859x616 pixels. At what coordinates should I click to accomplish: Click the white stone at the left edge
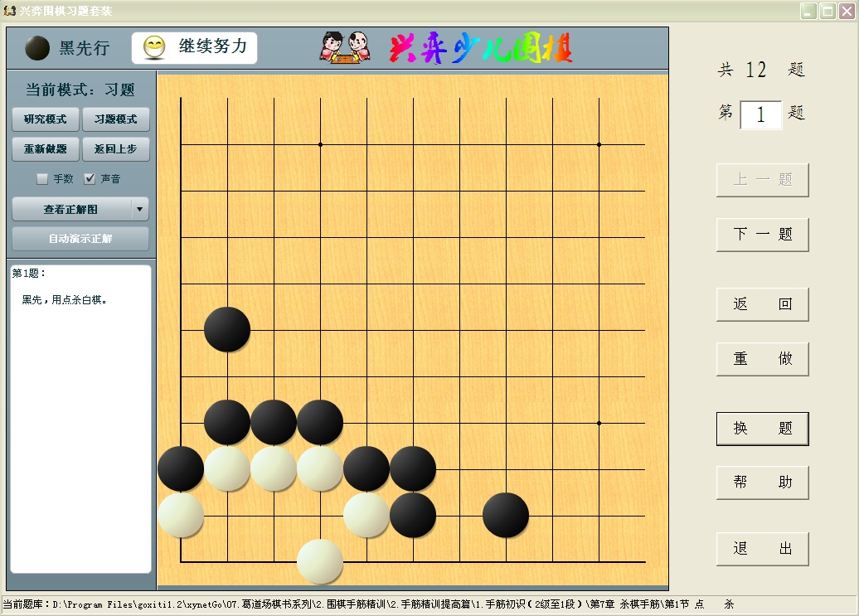[x=181, y=515]
